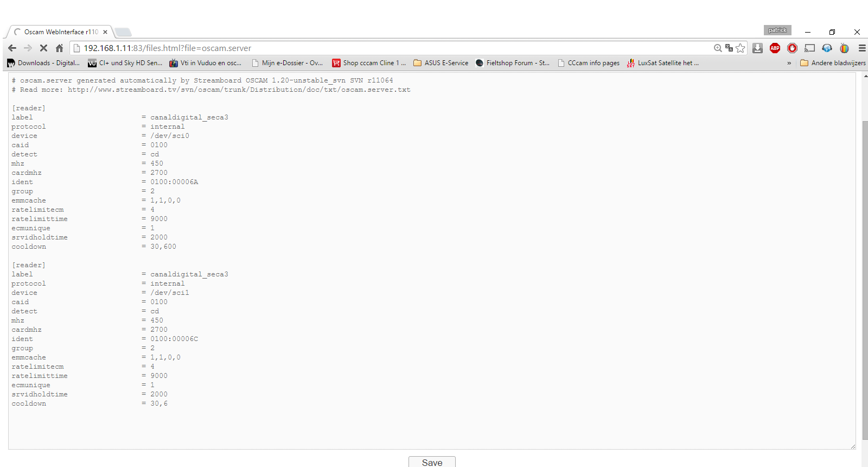Show more bookmarks with double chevron
Viewport: 868px width, 467px height.
click(789, 63)
